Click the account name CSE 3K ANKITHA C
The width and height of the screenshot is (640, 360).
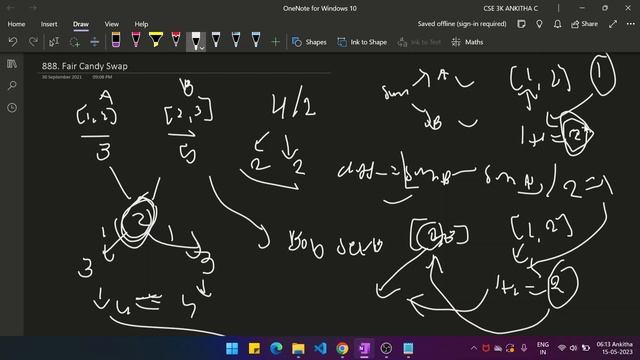click(511, 8)
